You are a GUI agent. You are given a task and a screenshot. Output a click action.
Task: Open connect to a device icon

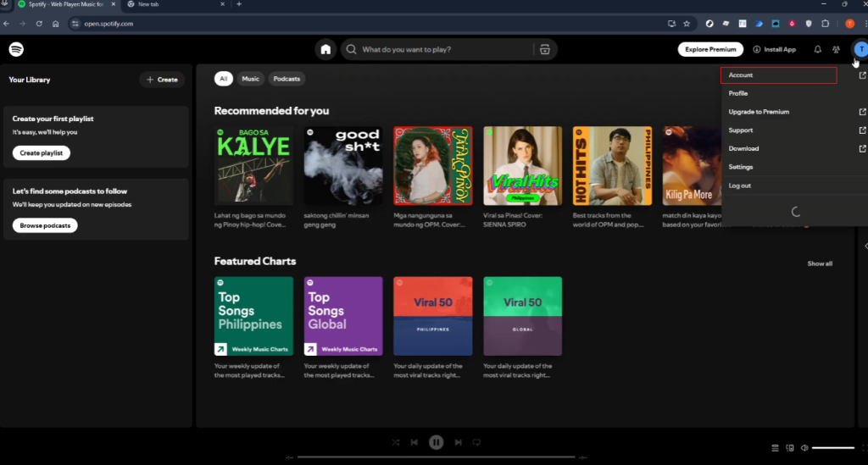click(790, 448)
